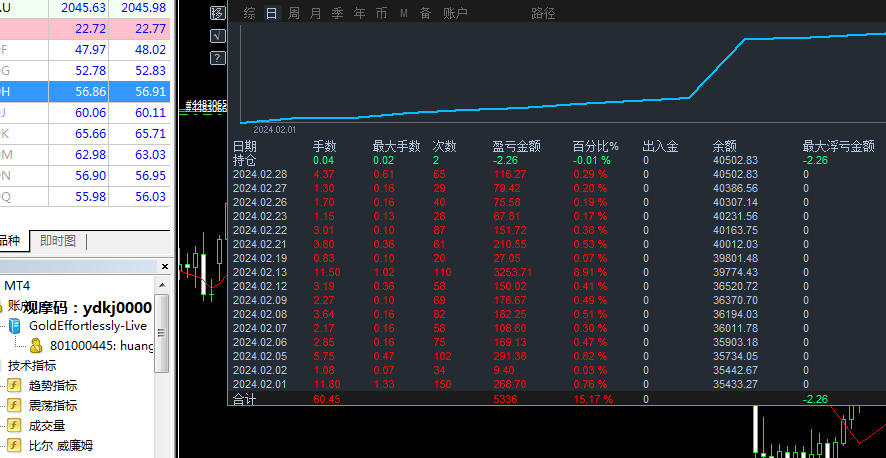The width and height of the screenshot is (886, 458).
Task: Click the 2024.02.13 date row
Action: [x=260, y=272]
